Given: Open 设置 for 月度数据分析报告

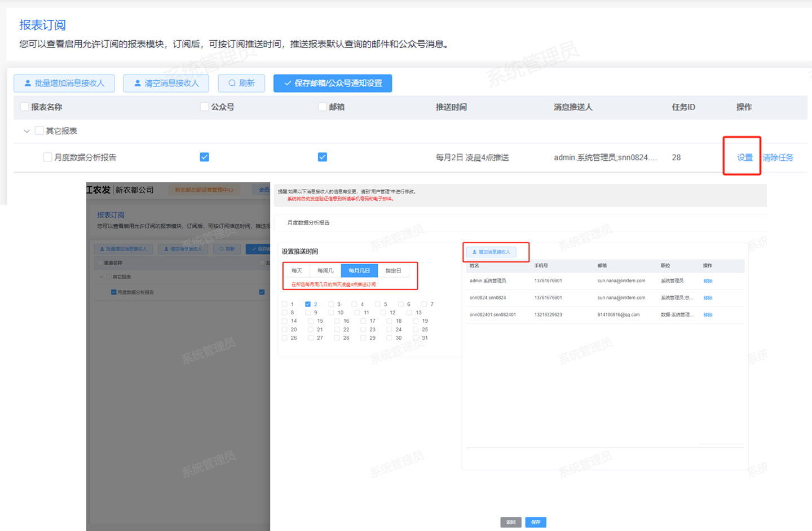Looking at the screenshot, I should pos(744,157).
